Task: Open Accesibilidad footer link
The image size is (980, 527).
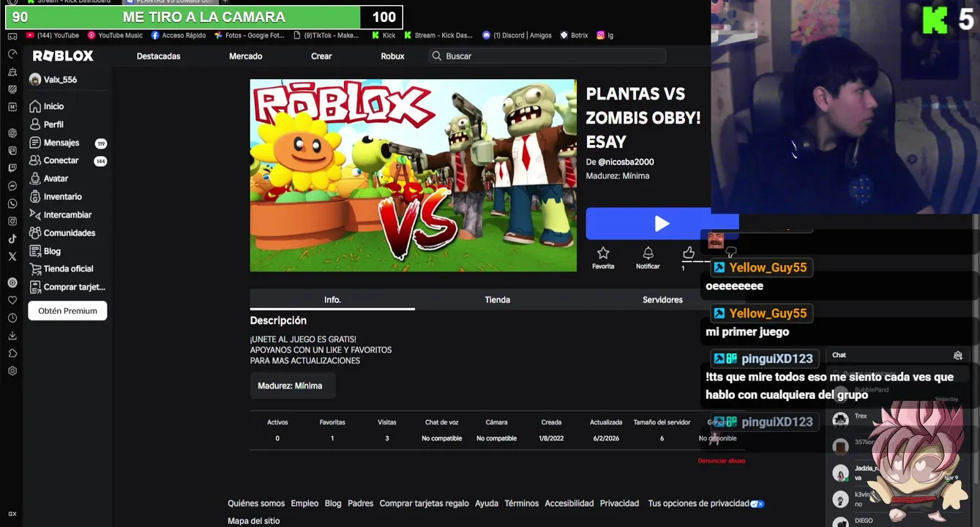Action: coord(569,504)
